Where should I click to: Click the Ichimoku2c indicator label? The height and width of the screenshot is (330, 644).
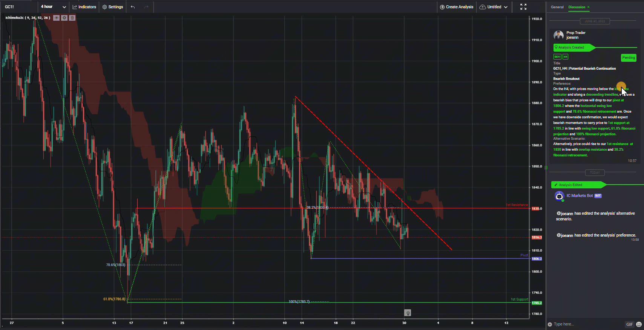point(28,18)
